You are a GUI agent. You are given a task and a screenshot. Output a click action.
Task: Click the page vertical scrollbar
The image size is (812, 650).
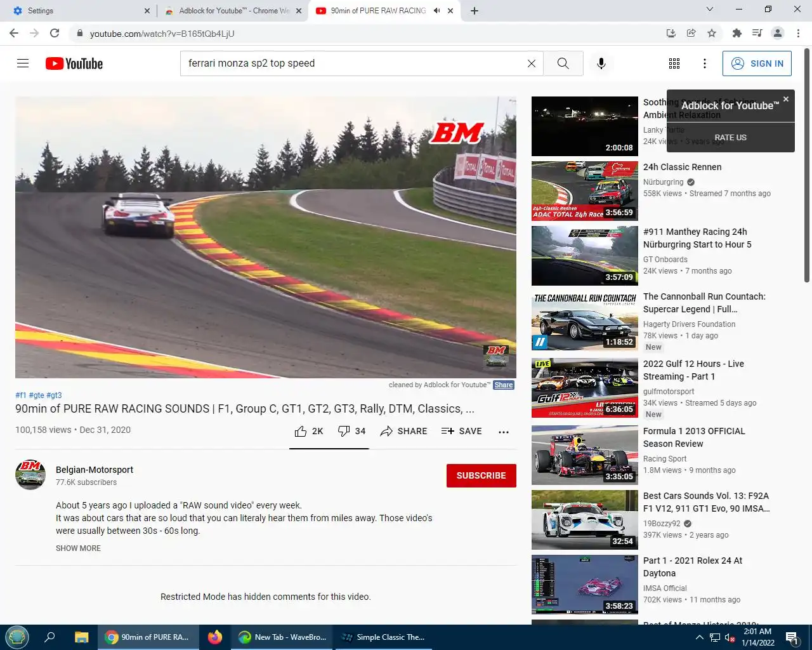(x=807, y=165)
